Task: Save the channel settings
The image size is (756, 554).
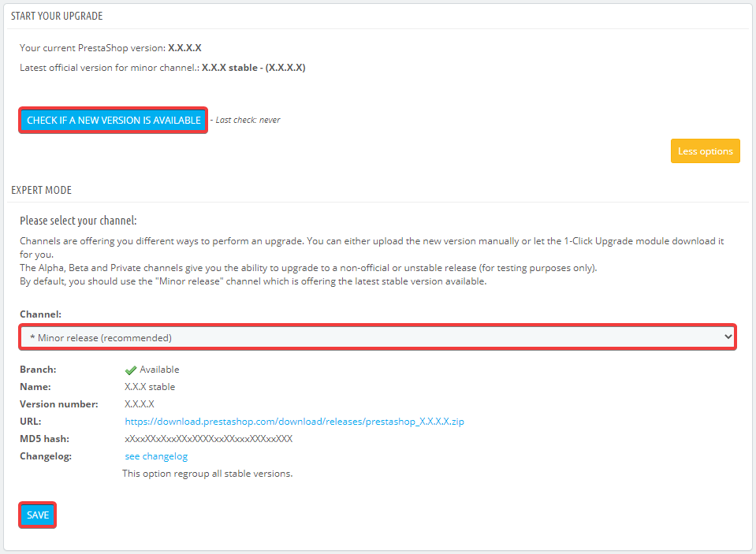Action: (38, 515)
